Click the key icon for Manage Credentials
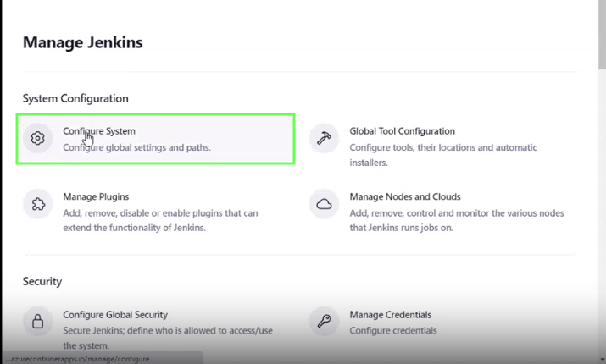606x364 pixels. click(x=324, y=322)
